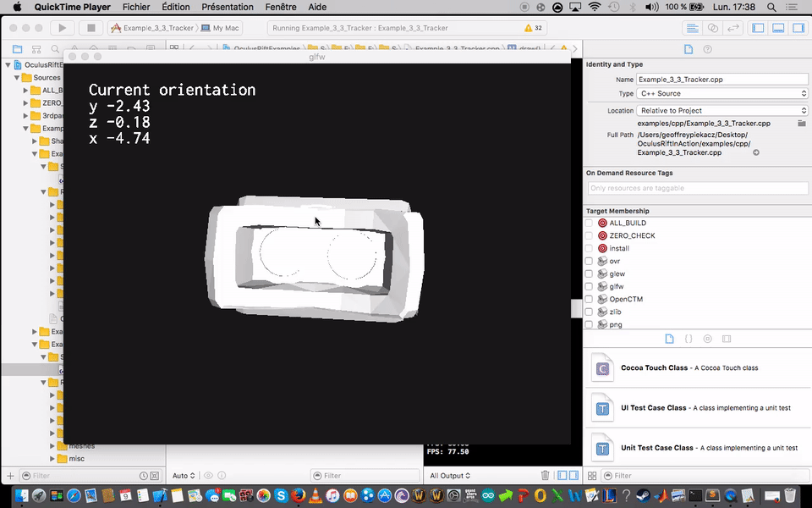The height and width of the screenshot is (508, 812).
Task: Open Location dropdown set to Relative to Project
Action: tap(722, 110)
